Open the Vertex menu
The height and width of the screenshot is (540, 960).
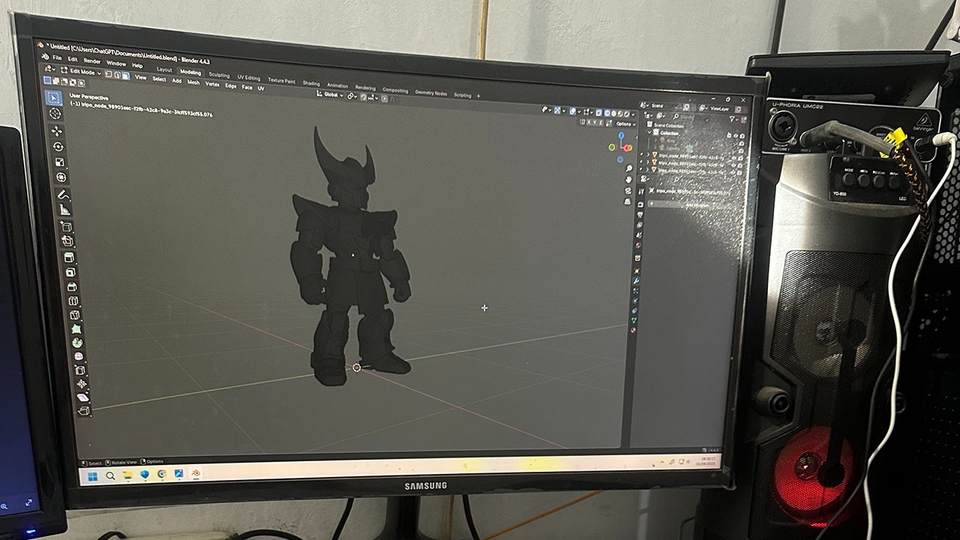(212, 84)
